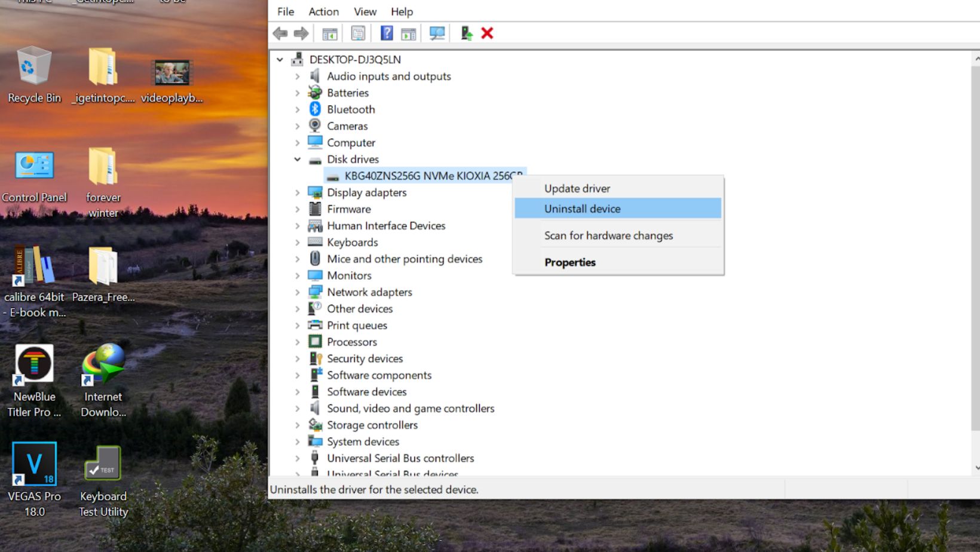Viewport: 980px width, 552px height.
Task: Expand the Display adapters category
Action: click(298, 192)
